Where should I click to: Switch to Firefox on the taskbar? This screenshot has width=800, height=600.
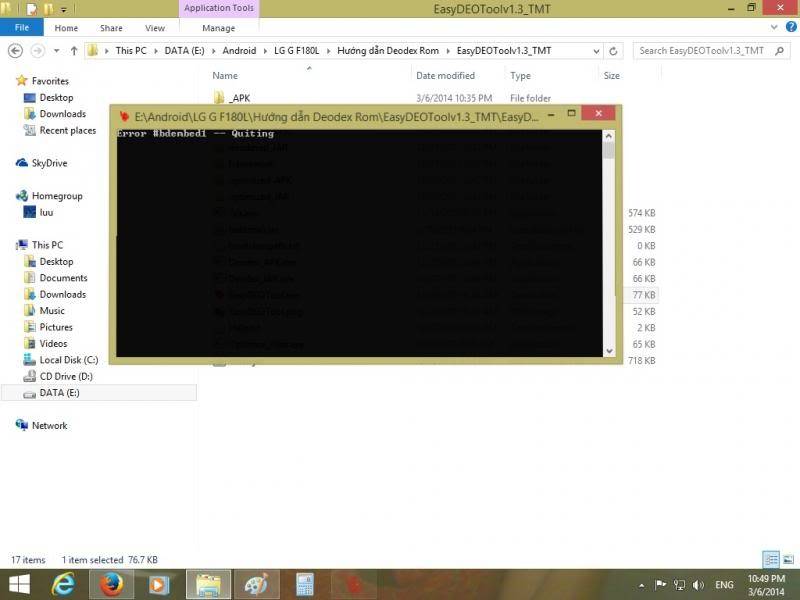(111, 584)
